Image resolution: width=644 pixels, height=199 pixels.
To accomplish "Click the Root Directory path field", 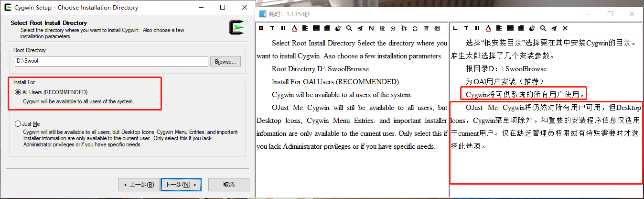I will click(x=111, y=61).
